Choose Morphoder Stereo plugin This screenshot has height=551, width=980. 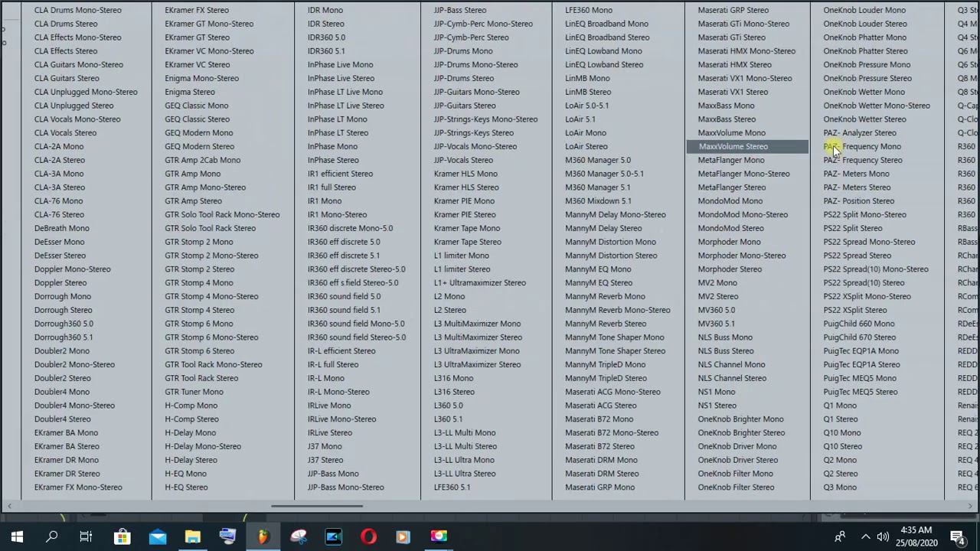[730, 269]
